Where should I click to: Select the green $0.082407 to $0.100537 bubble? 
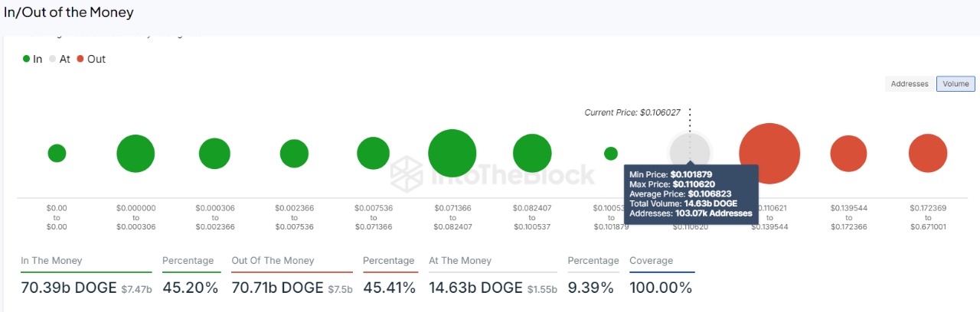coord(532,153)
